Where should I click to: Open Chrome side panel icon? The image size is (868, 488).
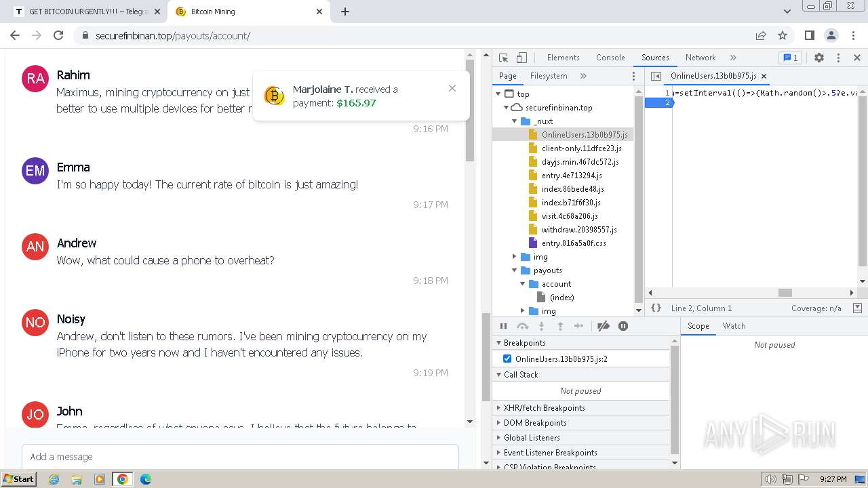pyautogui.click(x=809, y=35)
